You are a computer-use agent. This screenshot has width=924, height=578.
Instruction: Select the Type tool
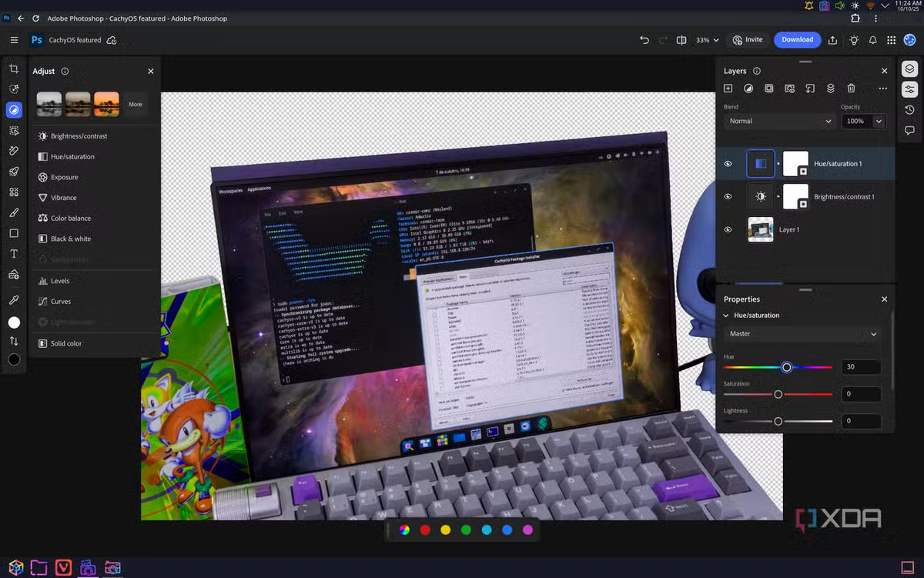(13, 253)
